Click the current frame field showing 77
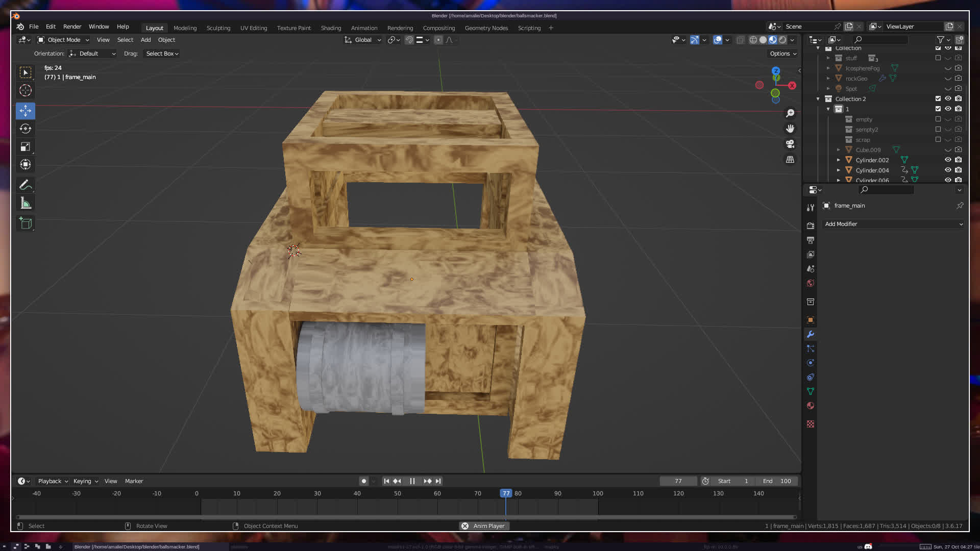Image resolution: width=980 pixels, height=551 pixels. point(678,481)
